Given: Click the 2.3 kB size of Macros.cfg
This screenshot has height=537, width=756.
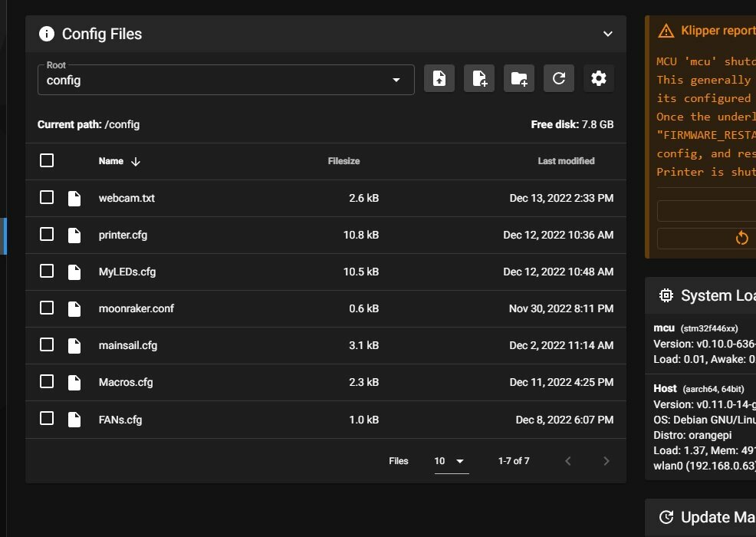Looking at the screenshot, I should point(364,382).
